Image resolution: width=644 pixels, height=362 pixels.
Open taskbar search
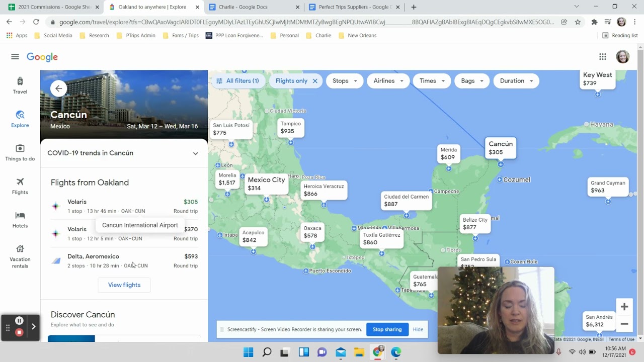[267, 352]
